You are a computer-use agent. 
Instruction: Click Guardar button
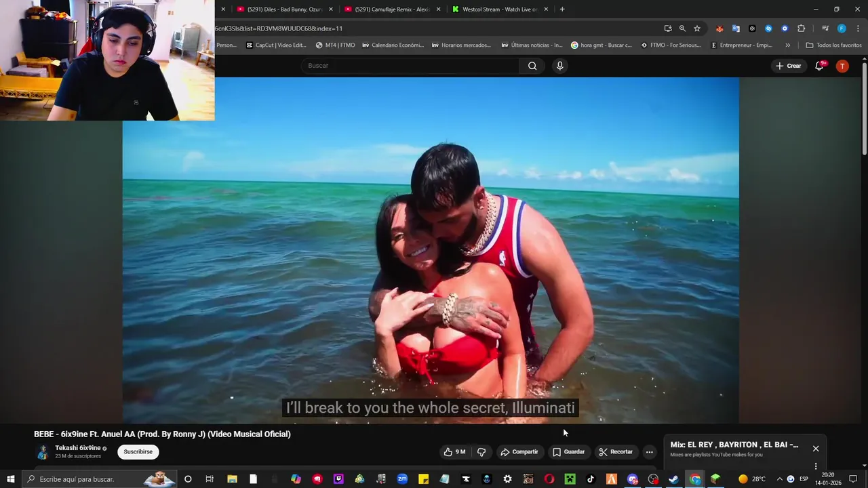tap(568, 452)
